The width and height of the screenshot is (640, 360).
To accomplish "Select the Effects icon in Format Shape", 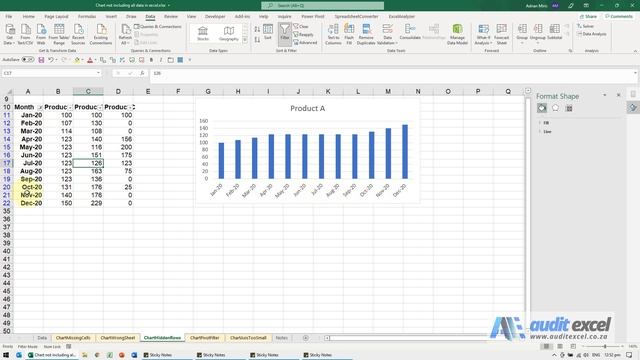I will click(x=556, y=108).
